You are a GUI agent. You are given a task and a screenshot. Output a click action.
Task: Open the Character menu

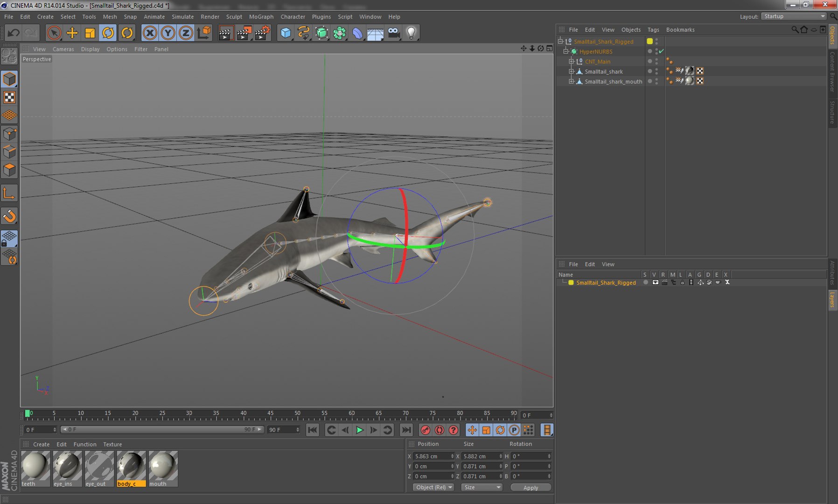point(293,16)
